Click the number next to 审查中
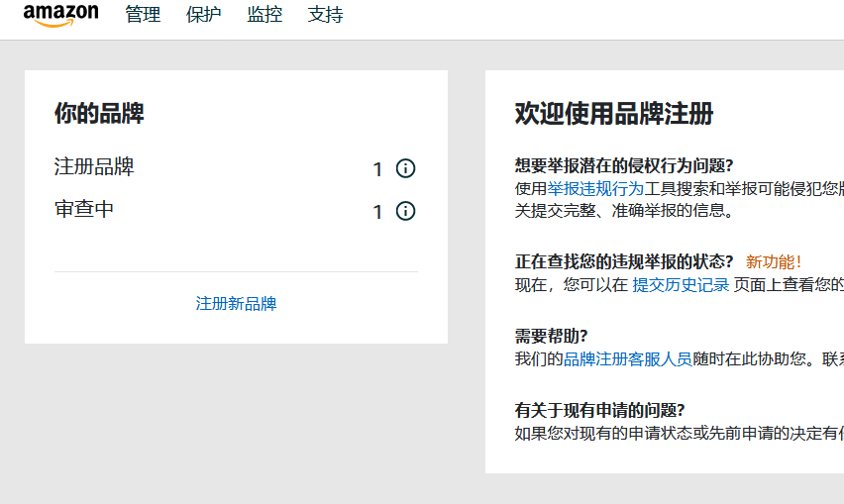Image resolution: width=844 pixels, height=504 pixels. (377, 212)
